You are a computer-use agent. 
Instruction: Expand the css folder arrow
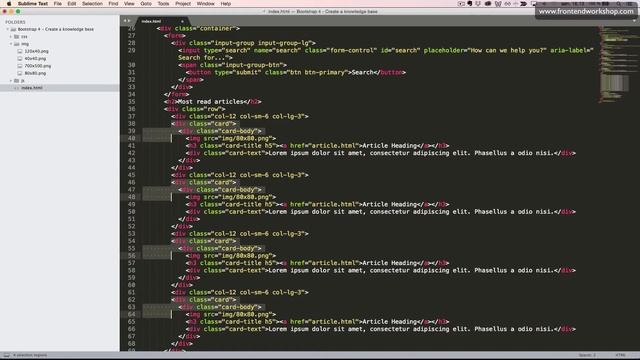(x=11, y=37)
